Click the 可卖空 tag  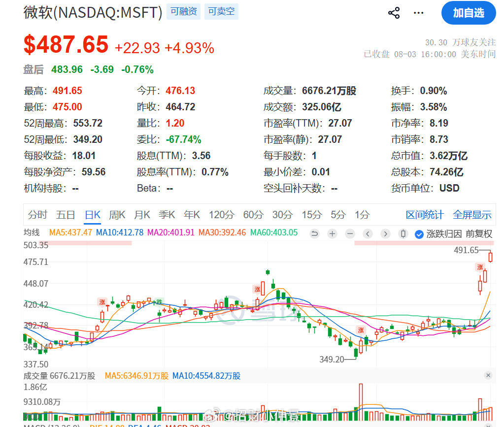coord(222,11)
